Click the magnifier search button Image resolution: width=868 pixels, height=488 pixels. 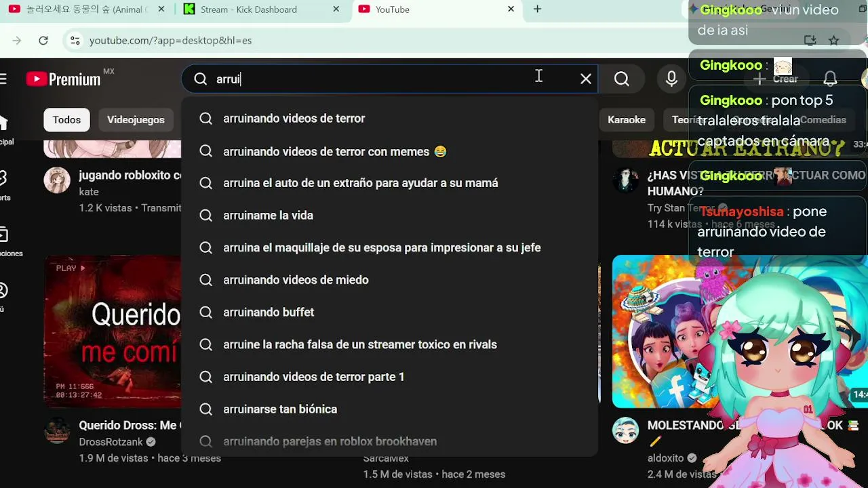pyautogui.click(x=622, y=79)
